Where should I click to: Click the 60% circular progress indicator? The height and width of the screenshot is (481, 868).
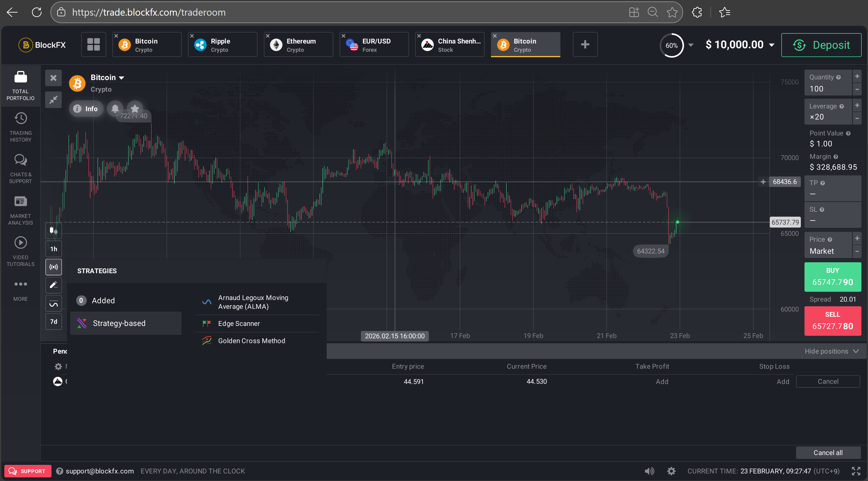(672, 45)
